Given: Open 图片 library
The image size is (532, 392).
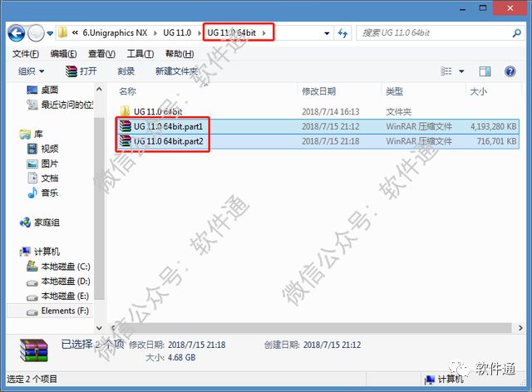Looking at the screenshot, I should (42, 164).
